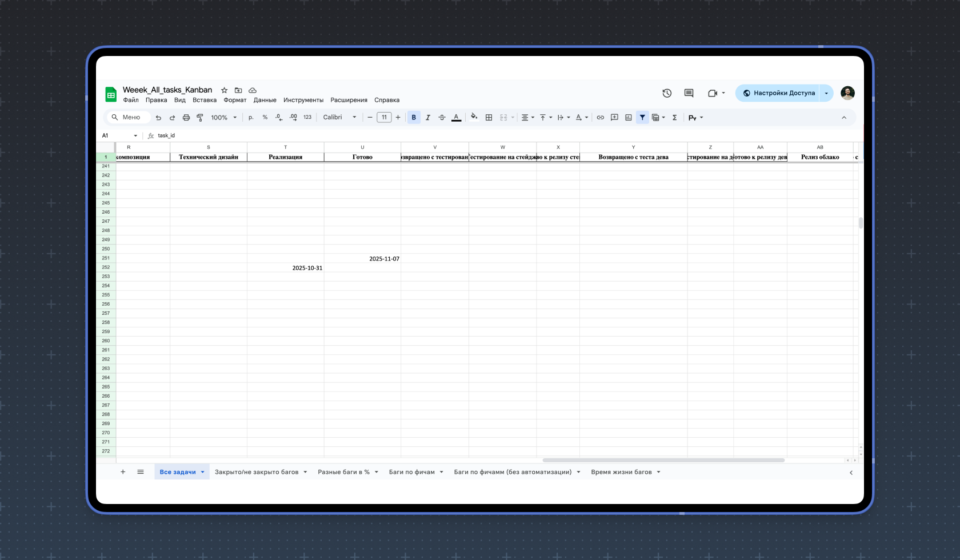Switch to the Баги по фичам sheet

(411, 472)
